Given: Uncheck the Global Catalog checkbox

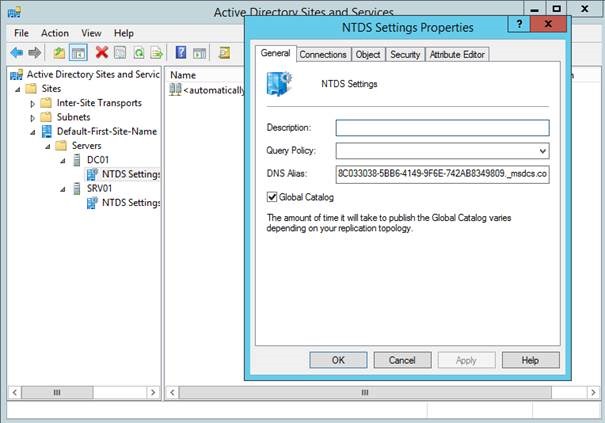Looking at the screenshot, I should point(272,197).
